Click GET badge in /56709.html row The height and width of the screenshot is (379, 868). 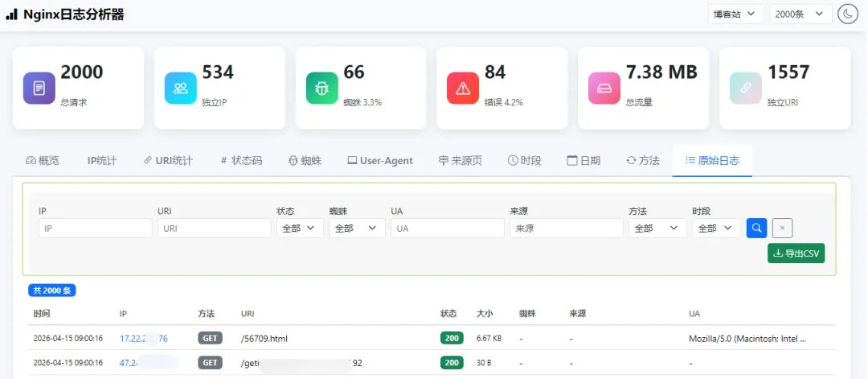point(210,338)
